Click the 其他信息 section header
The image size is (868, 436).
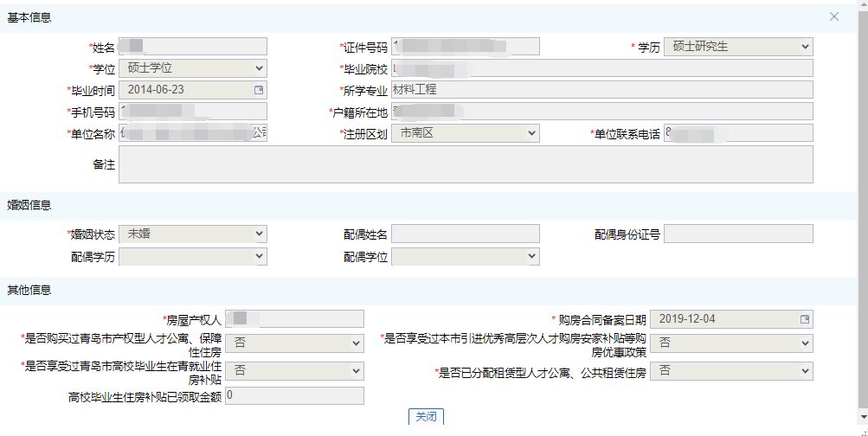click(x=29, y=290)
